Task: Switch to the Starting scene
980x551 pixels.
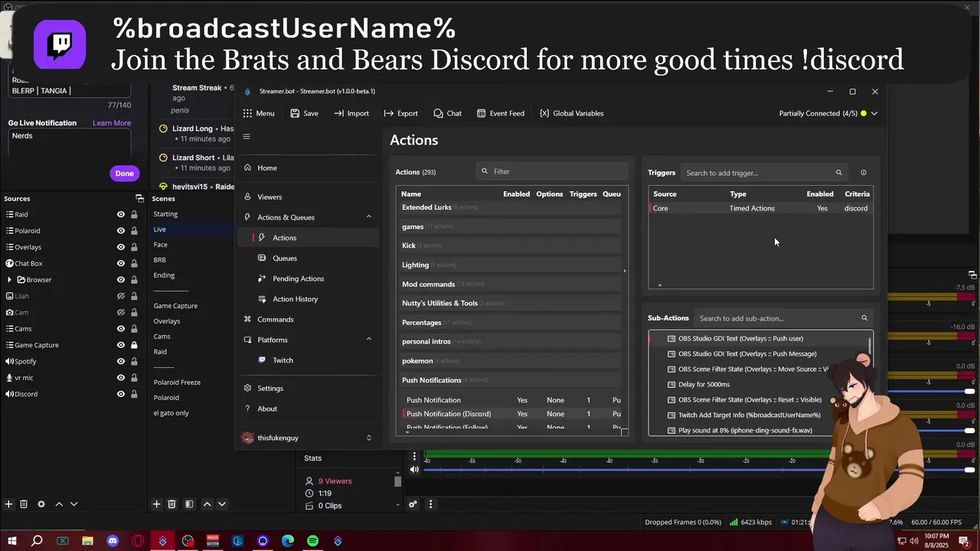Action: (165, 214)
